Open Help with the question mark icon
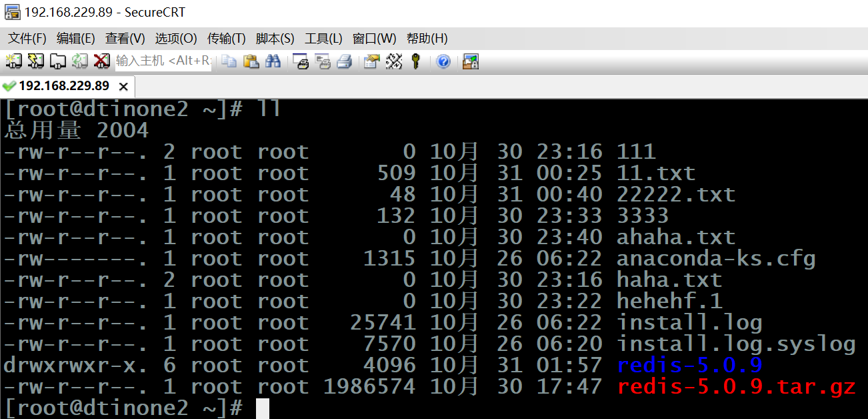The width and height of the screenshot is (868, 419). [443, 61]
